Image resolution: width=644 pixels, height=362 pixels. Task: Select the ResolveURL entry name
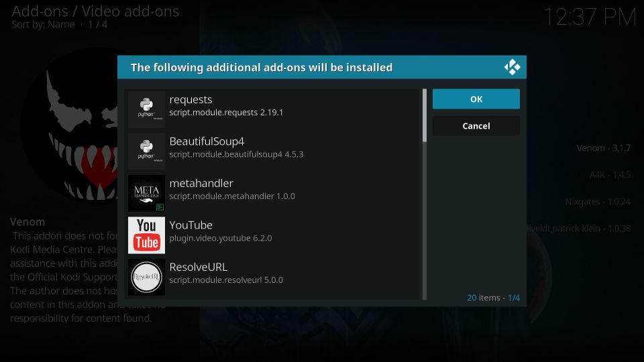199,267
